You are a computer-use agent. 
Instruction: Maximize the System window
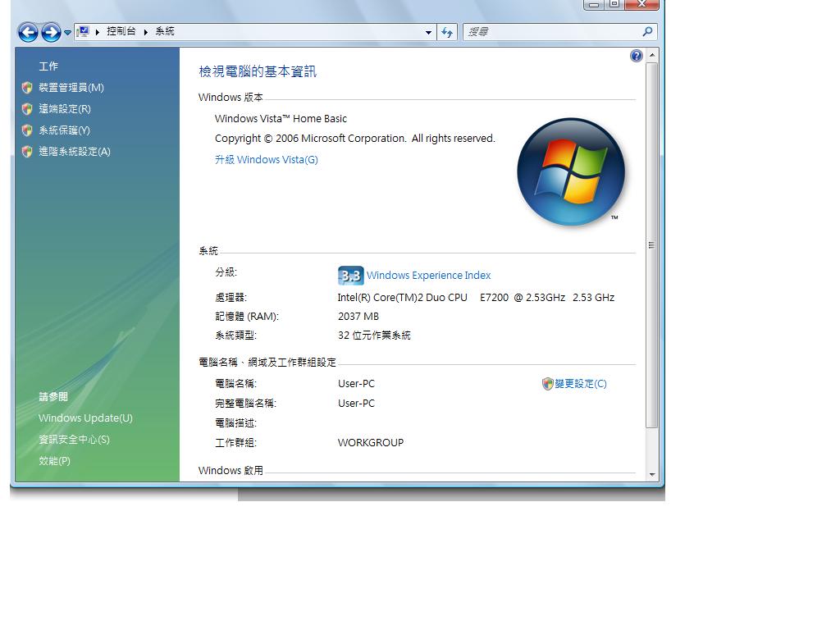click(x=614, y=4)
